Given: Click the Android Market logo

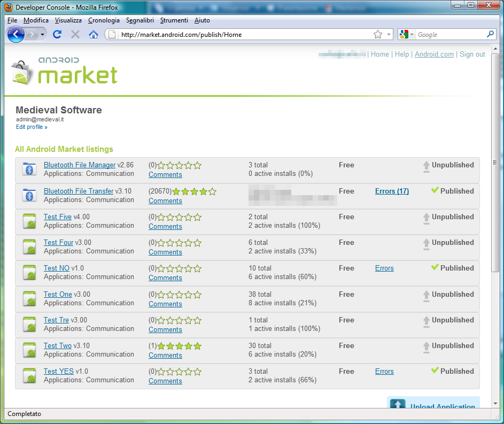Looking at the screenshot, I should pyautogui.click(x=64, y=71).
